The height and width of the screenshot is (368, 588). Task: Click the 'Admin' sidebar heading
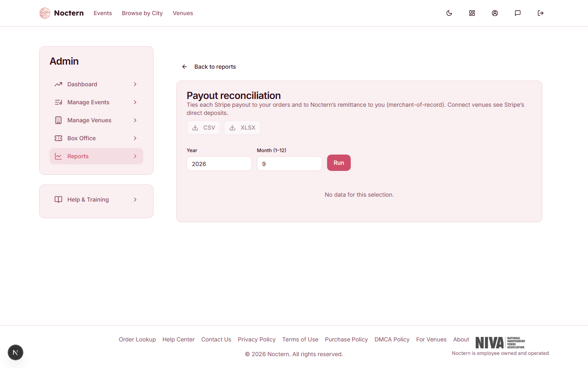point(64,61)
